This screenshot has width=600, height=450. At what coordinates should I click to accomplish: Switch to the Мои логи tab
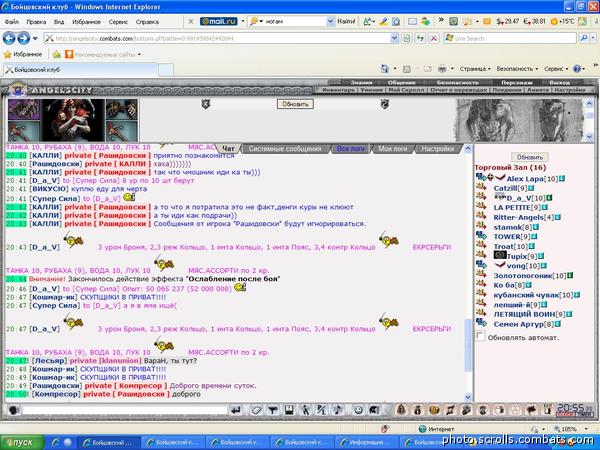click(x=392, y=148)
